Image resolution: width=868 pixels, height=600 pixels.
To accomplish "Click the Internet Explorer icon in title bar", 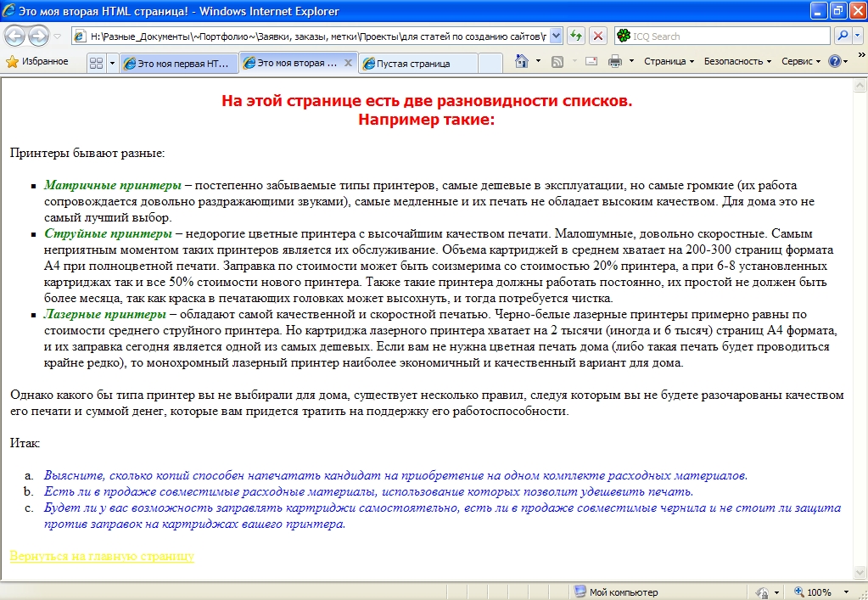I will pyautogui.click(x=9, y=10).
